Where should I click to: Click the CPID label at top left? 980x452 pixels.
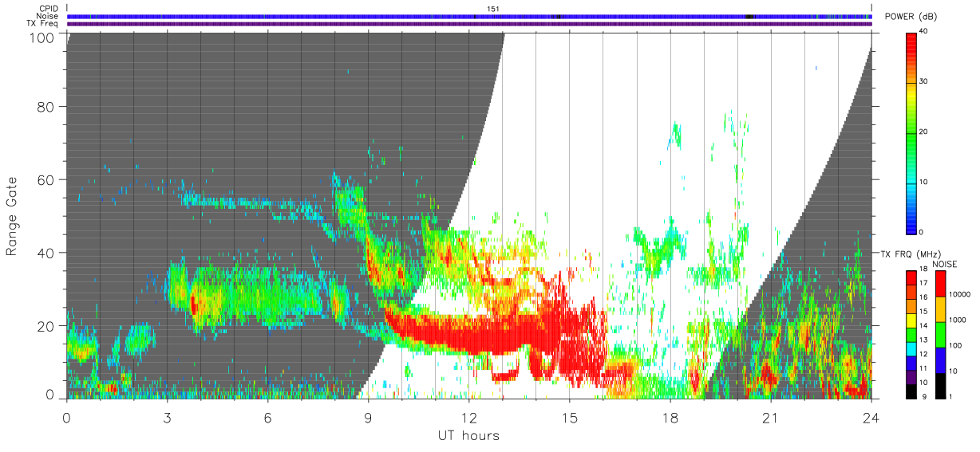point(49,9)
